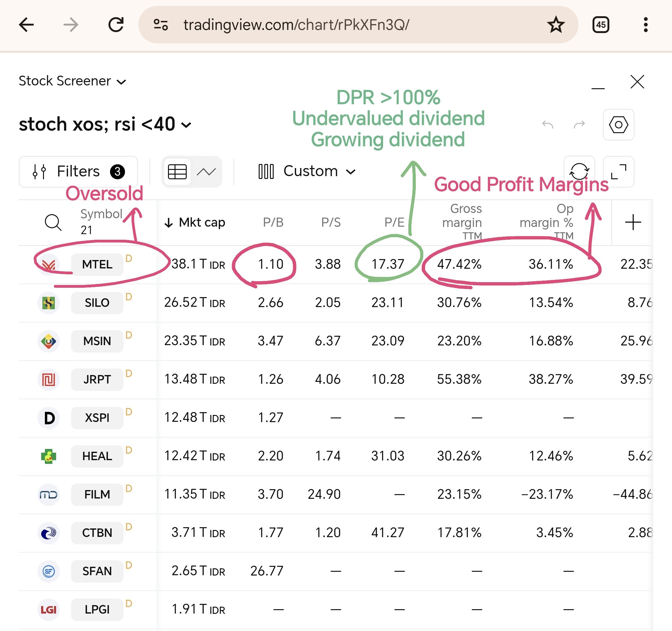Expand the screener to fullscreen
This screenshot has width=672, height=631.
(619, 171)
